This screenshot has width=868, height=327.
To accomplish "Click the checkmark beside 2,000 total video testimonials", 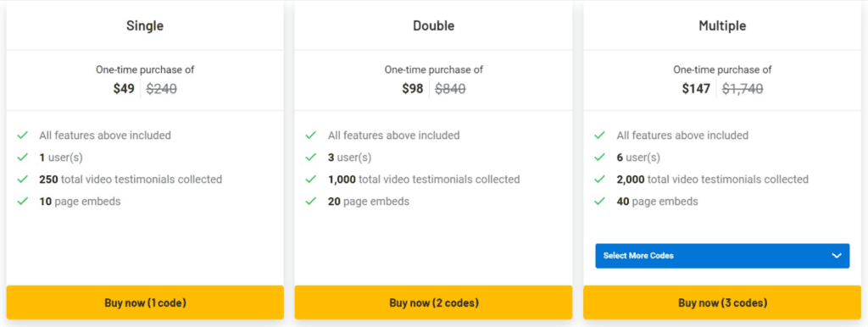I will pyautogui.click(x=600, y=180).
